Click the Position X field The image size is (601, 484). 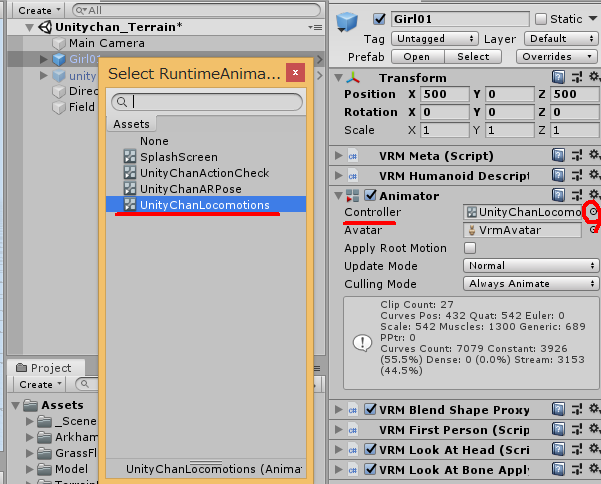coord(445,94)
